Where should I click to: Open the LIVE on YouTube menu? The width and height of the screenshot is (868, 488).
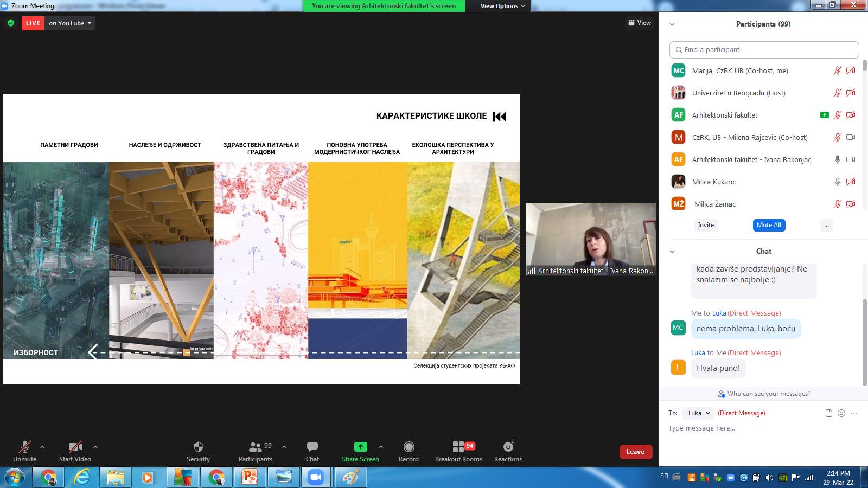pyautogui.click(x=69, y=23)
